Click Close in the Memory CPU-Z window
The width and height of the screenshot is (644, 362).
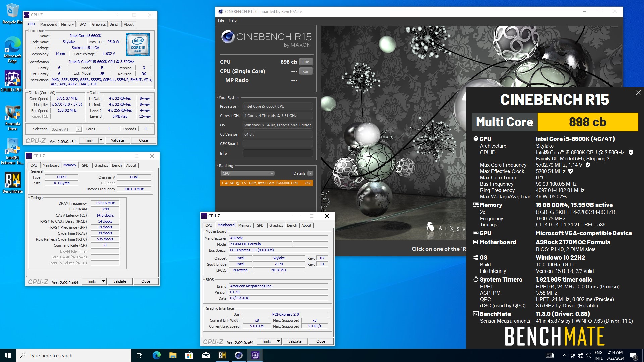(146, 281)
